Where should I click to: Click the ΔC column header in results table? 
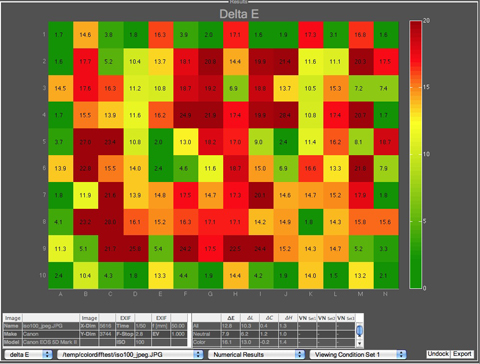[269, 318]
